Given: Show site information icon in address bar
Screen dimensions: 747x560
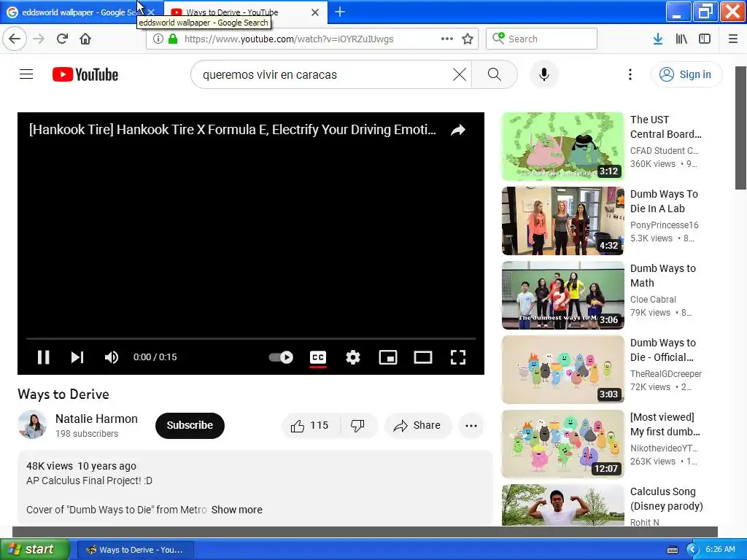Looking at the screenshot, I should (158, 39).
